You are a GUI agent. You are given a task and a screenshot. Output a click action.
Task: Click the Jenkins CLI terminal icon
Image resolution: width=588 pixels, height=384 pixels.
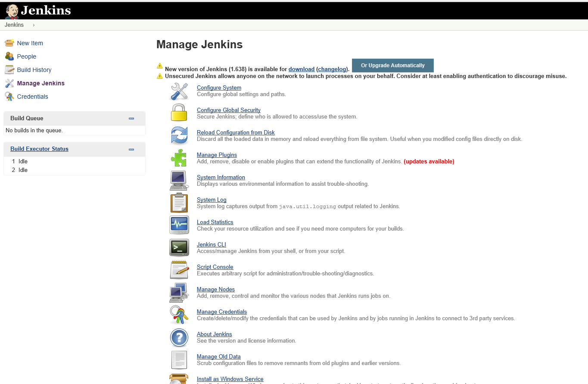coord(179,247)
